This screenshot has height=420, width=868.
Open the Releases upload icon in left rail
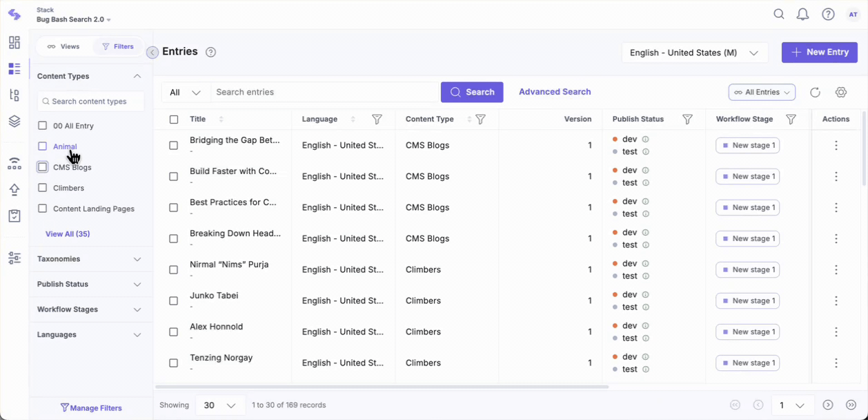coord(14,189)
